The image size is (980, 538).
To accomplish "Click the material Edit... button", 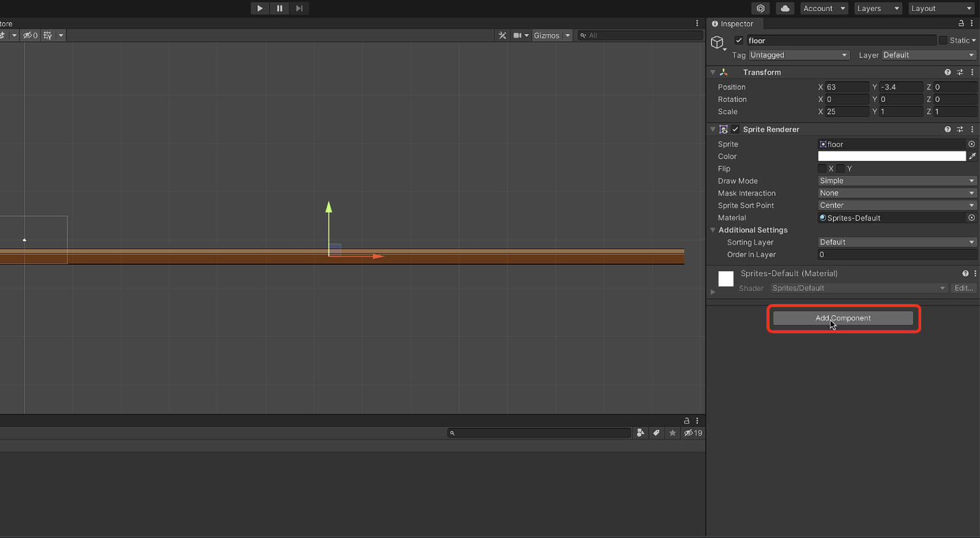I will click(x=964, y=288).
